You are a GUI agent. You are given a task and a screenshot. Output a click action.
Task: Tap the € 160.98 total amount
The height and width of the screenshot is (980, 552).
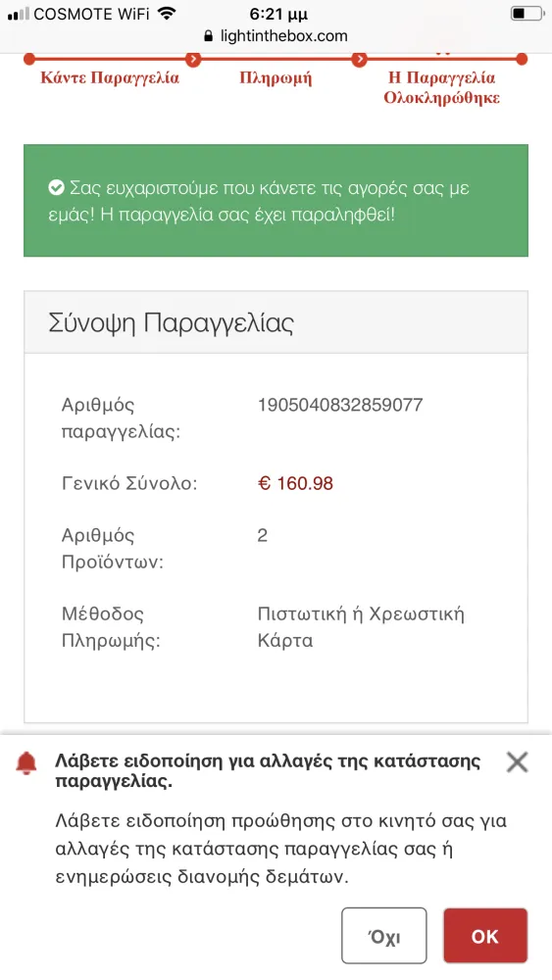(295, 483)
